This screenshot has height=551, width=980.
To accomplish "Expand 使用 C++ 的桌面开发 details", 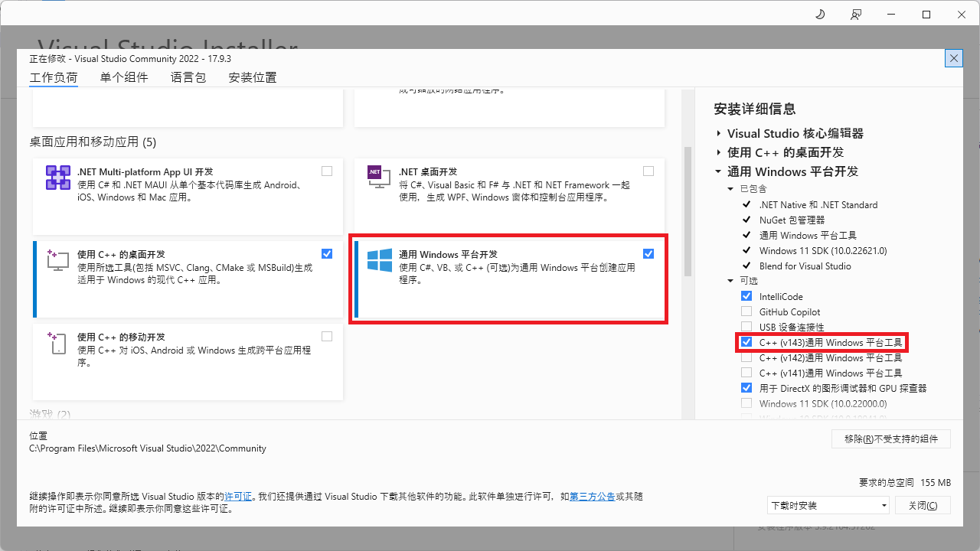I will coord(719,152).
